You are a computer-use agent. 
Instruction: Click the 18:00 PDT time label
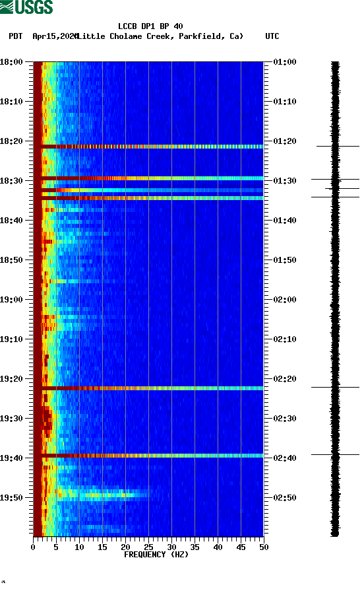coord(11,62)
